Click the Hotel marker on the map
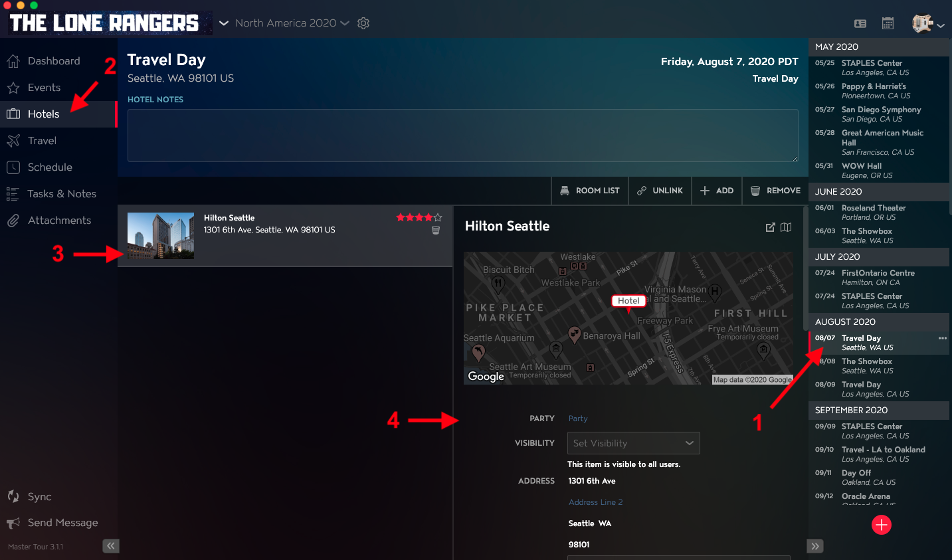Screen dimensions: 952x560 click(x=628, y=302)
